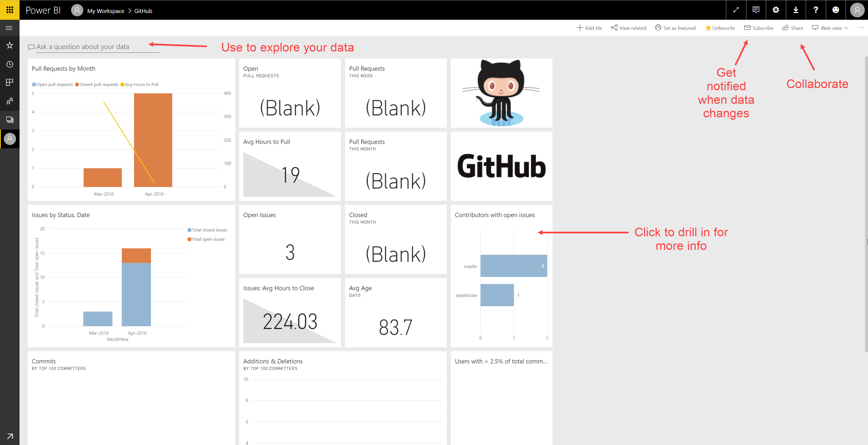This screenshot has height=445, width=868.
Task: Open Issues: Avg Hours to Close tile
Action: click(290, 313)
